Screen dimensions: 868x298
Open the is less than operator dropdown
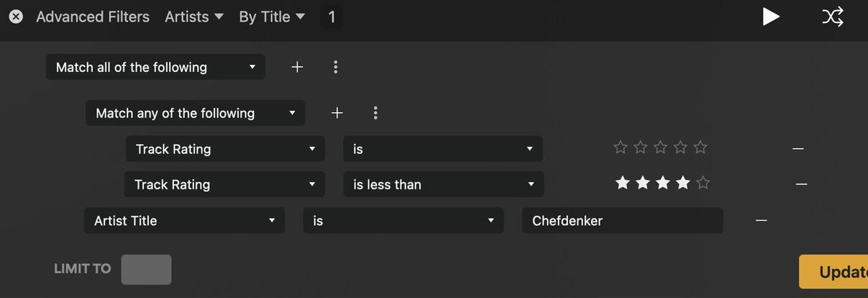coord(443,184)
